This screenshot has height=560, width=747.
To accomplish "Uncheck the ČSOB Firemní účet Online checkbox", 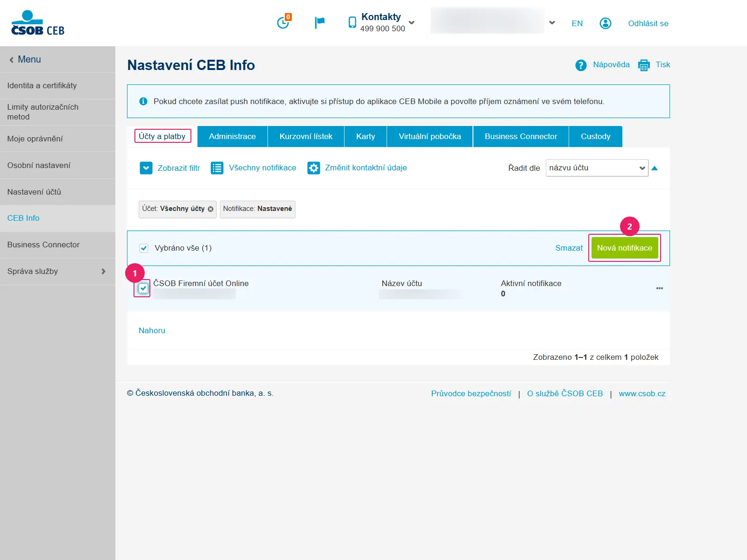I will (x=143, y=288).
